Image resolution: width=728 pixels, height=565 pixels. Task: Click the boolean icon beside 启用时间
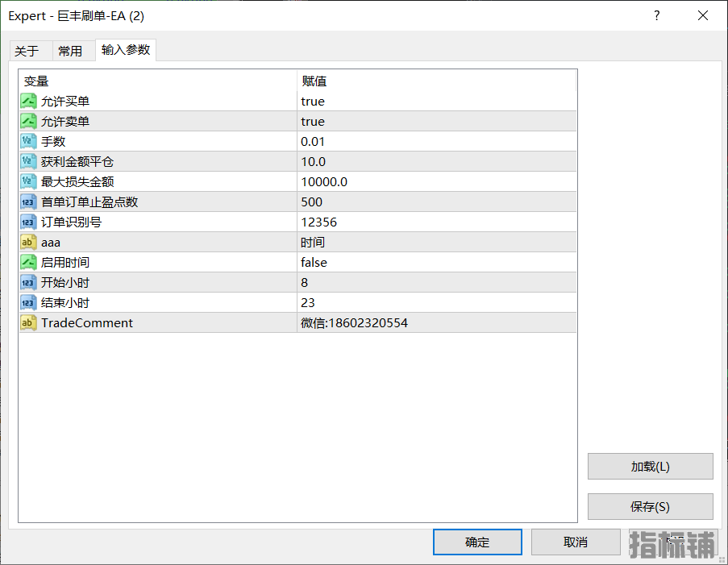click(x=28, y=262)
